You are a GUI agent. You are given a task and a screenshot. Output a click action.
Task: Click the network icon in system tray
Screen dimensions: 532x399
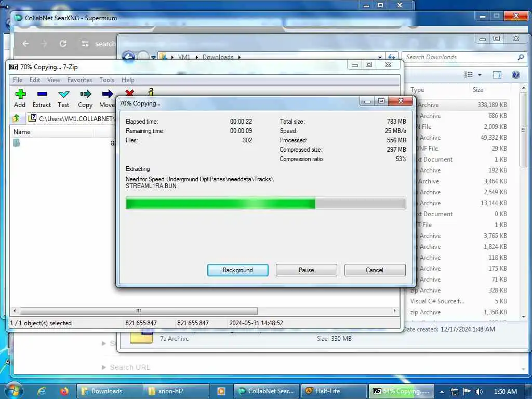[454, 392]
